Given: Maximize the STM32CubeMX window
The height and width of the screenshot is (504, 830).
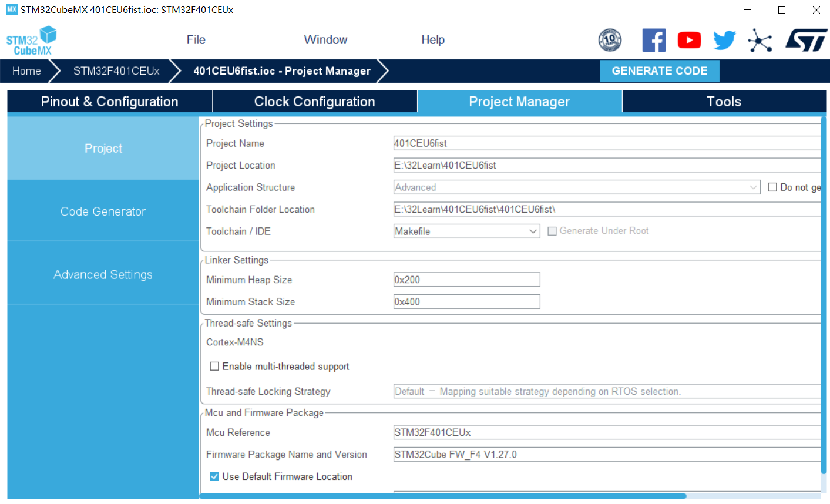Looking at the screenshot, I should pos(782,10).
